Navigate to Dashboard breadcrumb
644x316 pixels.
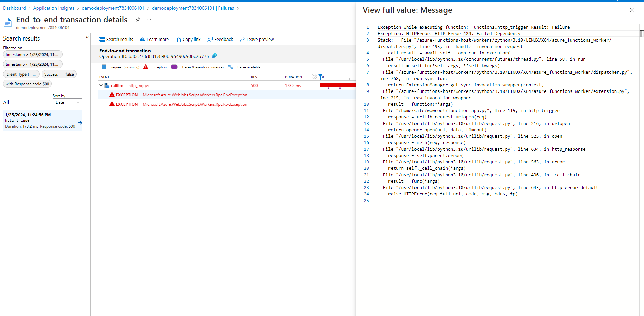(14, 8)
